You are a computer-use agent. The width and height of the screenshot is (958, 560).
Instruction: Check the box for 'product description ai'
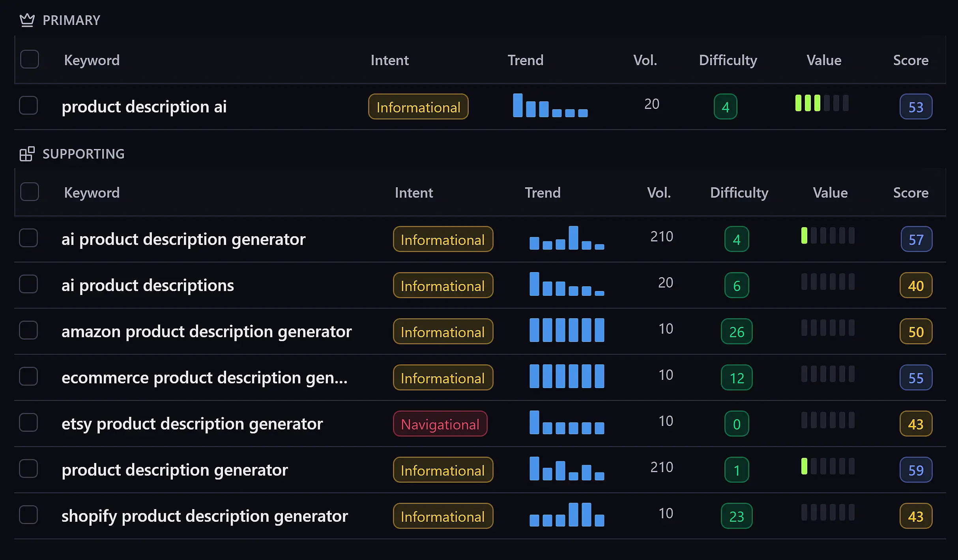coord(28,105)
